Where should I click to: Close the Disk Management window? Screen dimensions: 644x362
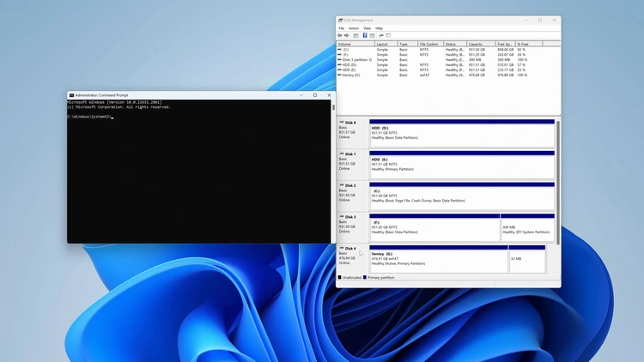coord(554,20)
